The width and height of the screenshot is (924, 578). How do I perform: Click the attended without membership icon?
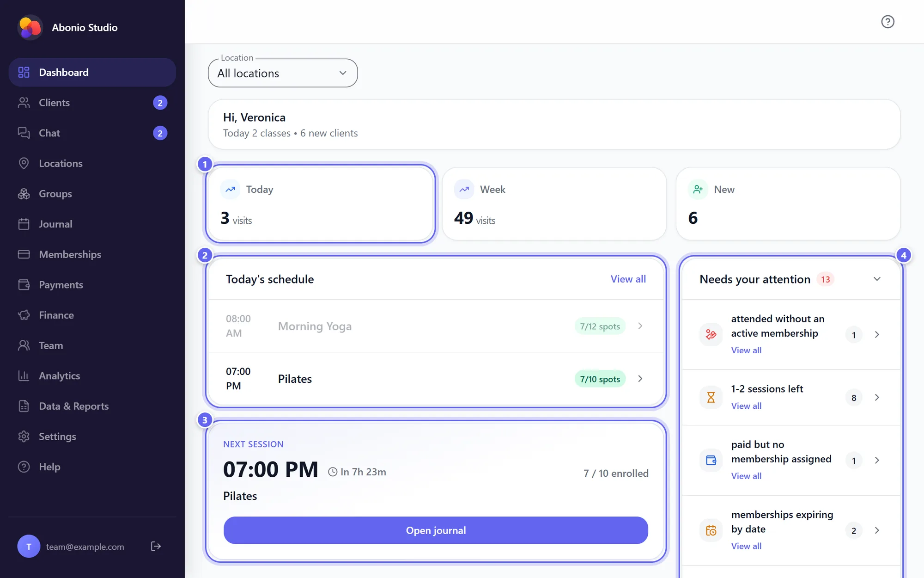pos(711,334)
